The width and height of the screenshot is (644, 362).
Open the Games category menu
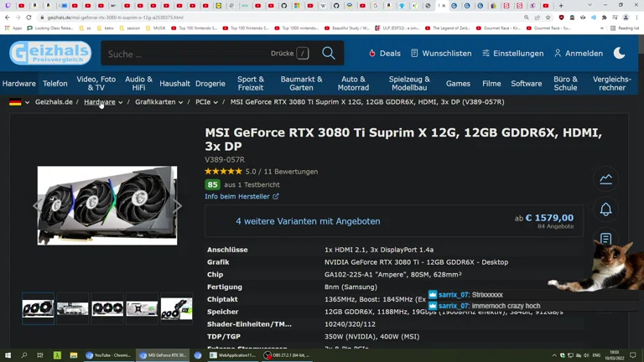pyautogui.click(x=458, y=84)
